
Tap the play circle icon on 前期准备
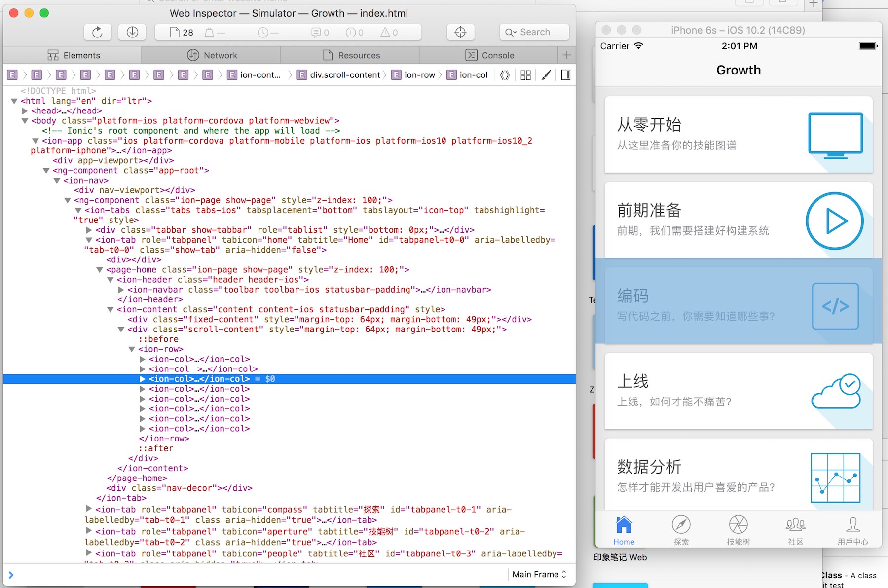click(x=835, y=221)
